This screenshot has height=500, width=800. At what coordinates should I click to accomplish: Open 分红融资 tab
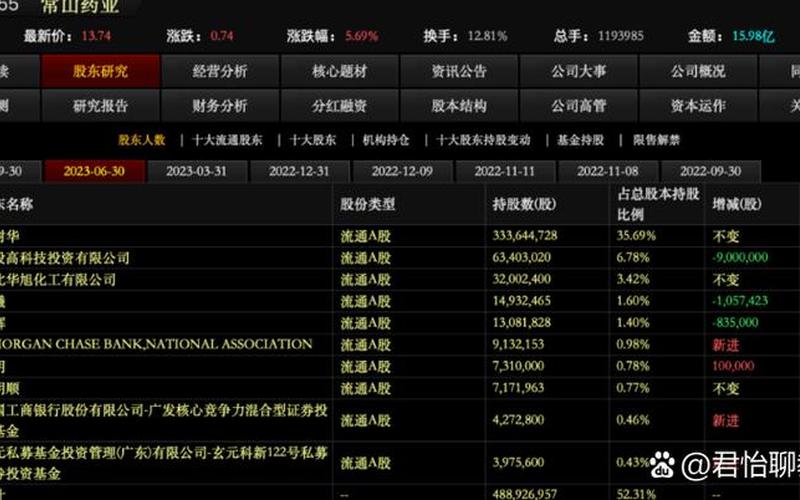tap(340, 106)
